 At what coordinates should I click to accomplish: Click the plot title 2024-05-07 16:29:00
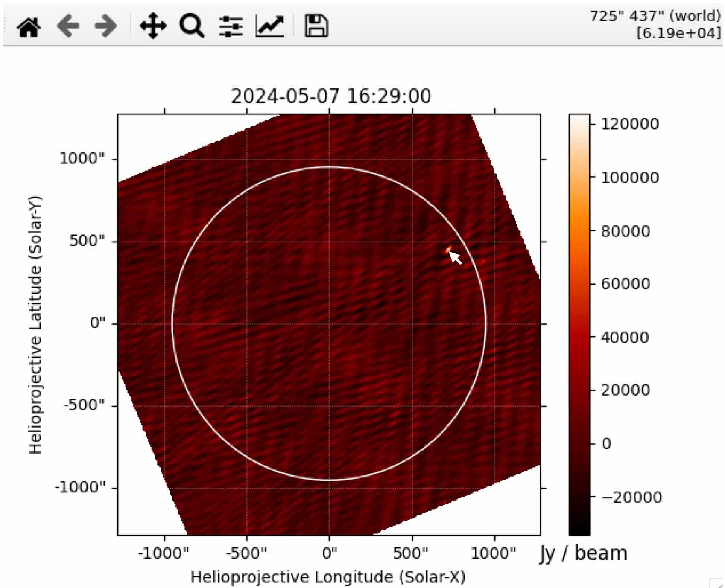point(331,96)
